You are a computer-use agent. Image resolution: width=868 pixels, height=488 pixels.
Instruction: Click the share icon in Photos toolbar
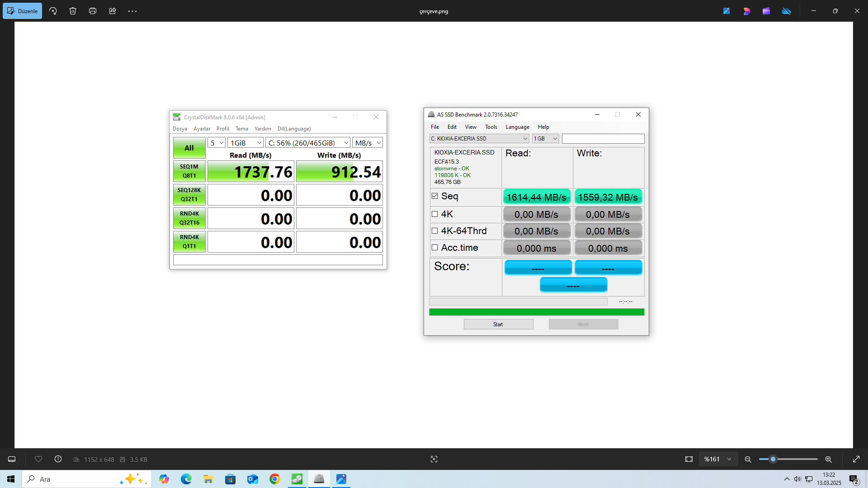(113, 11)
